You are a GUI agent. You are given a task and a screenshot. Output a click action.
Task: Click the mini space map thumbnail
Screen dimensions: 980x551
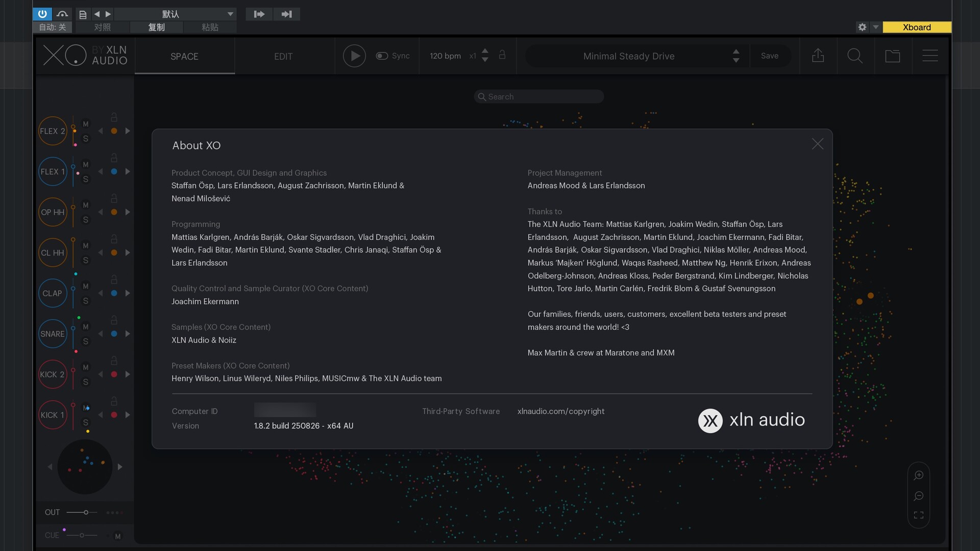85,467
